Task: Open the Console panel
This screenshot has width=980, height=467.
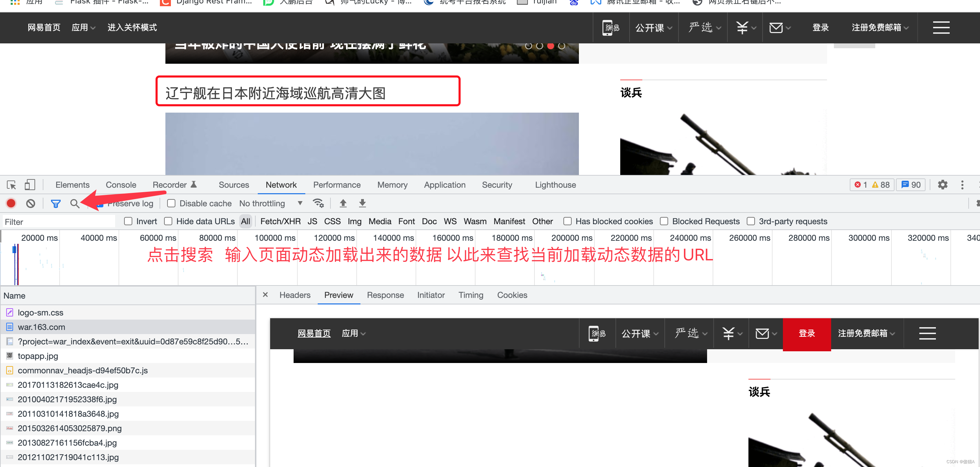Action: (121, 185)
